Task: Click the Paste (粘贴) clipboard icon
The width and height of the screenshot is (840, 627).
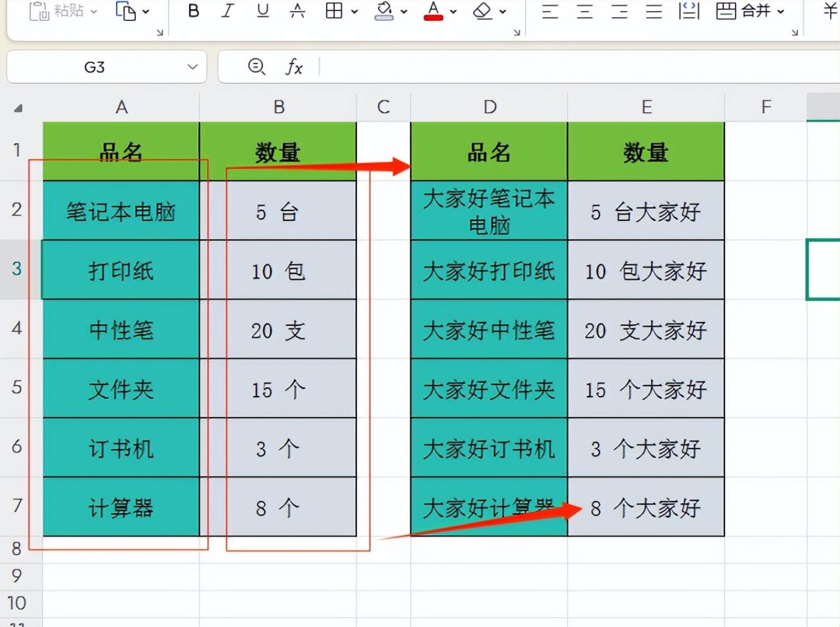Action: click(39, 10)
